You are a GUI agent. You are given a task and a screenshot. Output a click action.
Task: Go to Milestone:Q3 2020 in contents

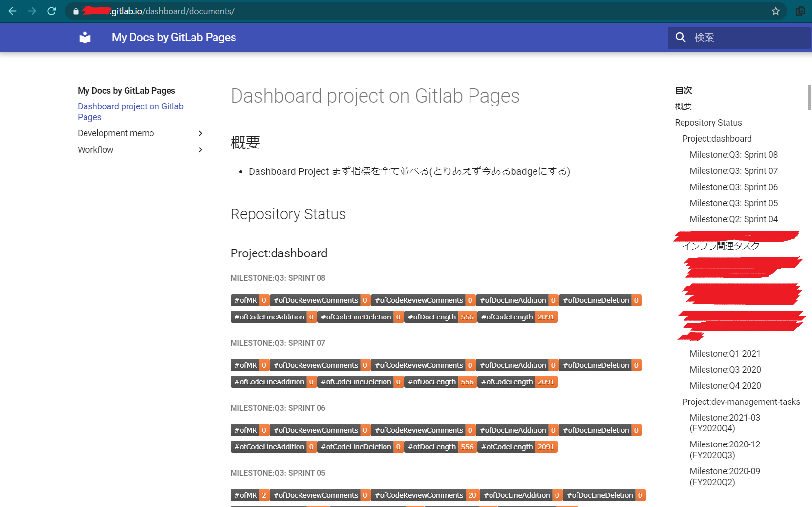pos(726,370)
